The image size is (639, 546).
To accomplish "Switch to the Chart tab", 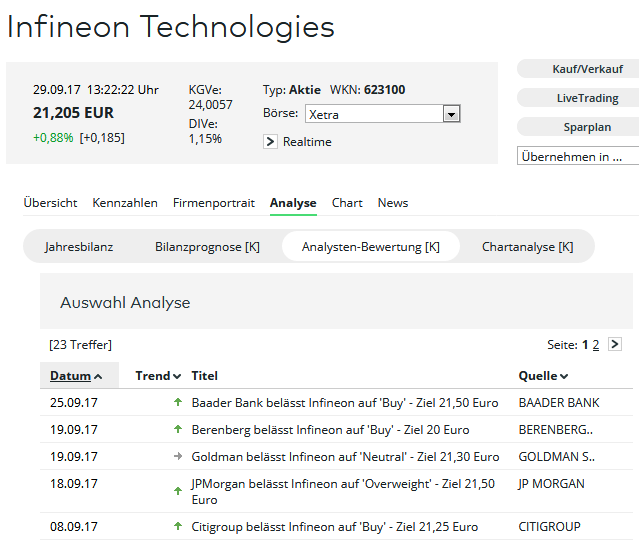I will coord(347,203).
